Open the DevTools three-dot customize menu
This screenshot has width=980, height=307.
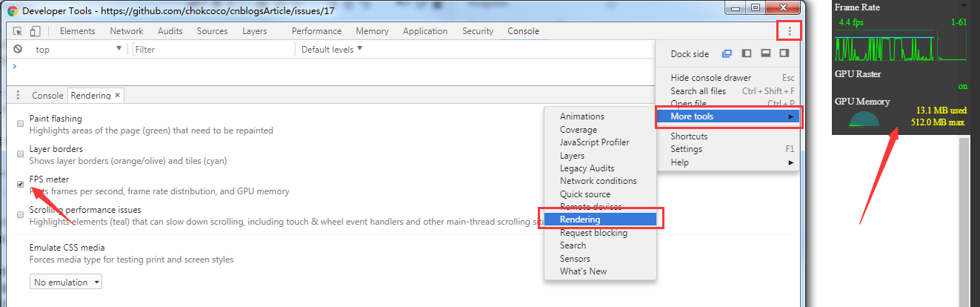pos(790,31)
